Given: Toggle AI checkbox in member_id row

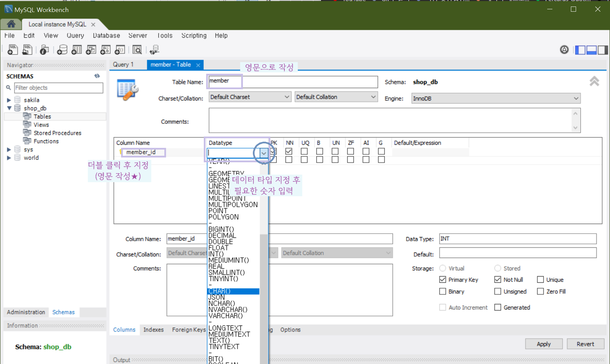Looking at the screenshot, I should click(366, 151).
